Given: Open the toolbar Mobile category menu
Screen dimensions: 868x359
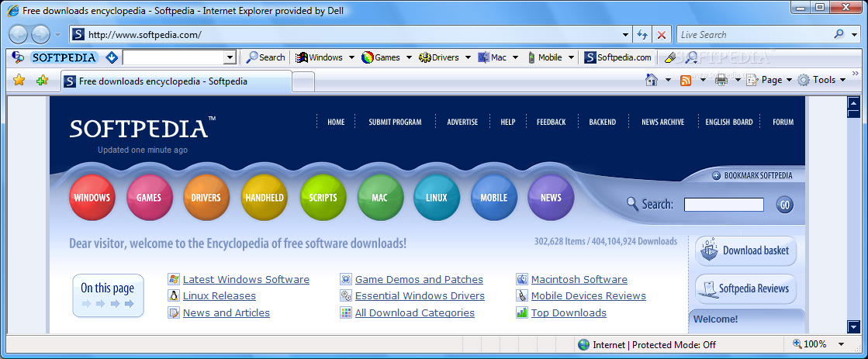Looking at the screenshot, I should (x=549, y=57).
